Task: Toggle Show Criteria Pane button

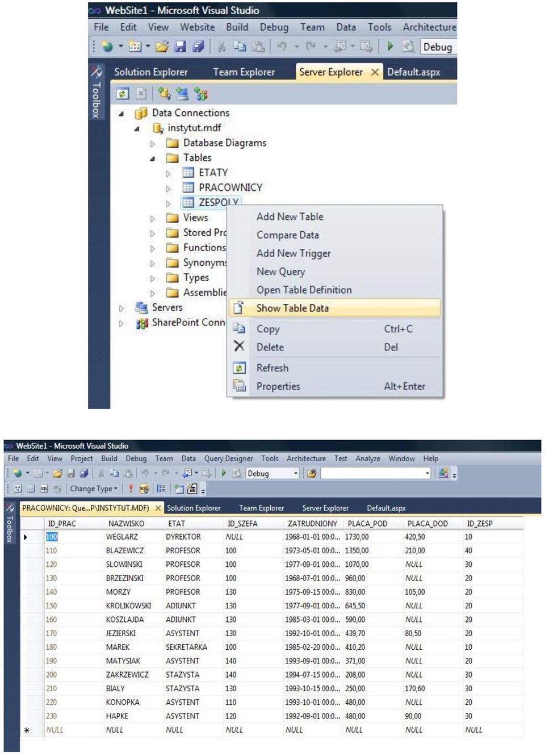Action: (31, 488)
